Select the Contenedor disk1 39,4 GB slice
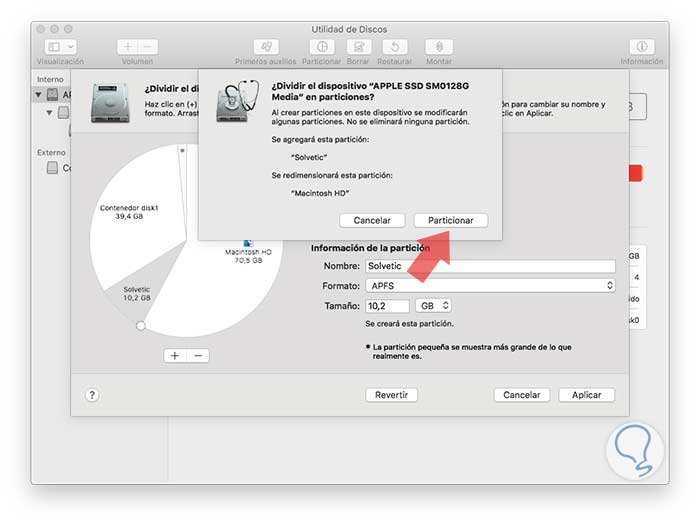The height and width of the screenshot is (525, 700). tap(129, 212)
